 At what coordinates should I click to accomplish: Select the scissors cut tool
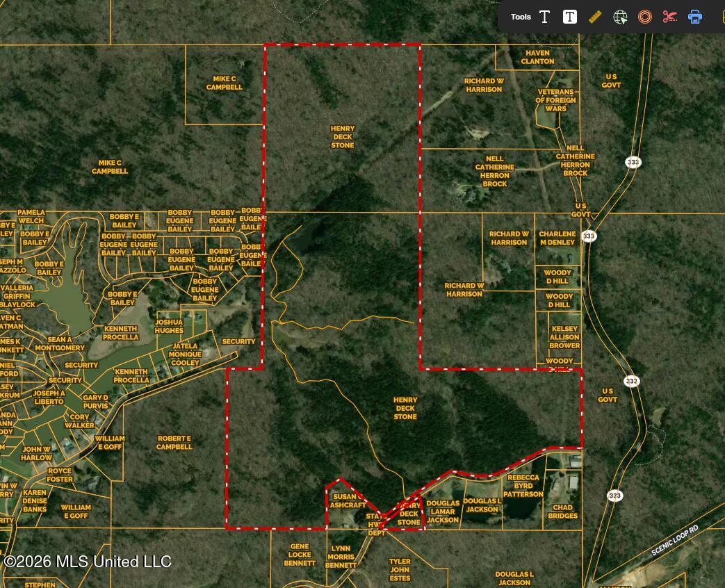point(670,17)
